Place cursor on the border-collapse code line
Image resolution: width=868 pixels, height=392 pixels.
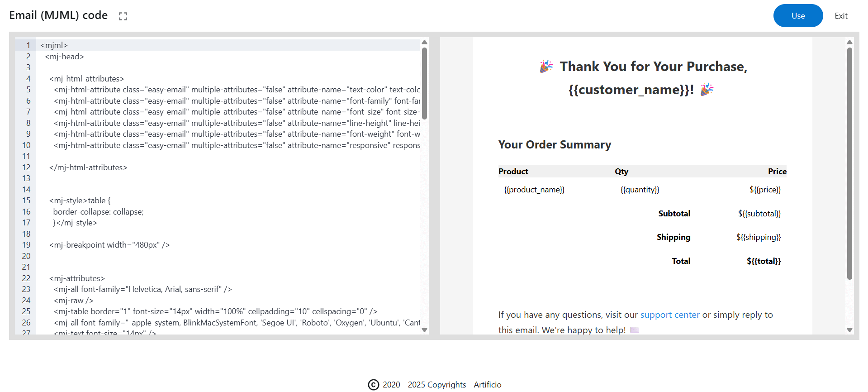point(98,212)
